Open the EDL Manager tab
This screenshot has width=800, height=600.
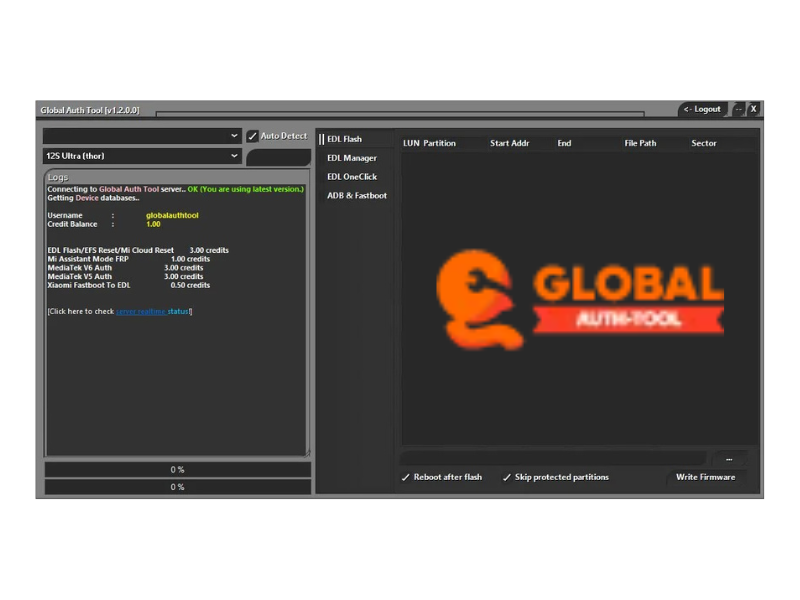[x=352, y=158]
